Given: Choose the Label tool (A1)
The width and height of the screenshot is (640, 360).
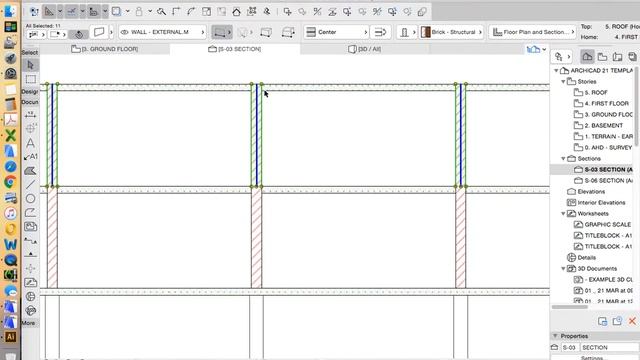Looking at the screenshot, I should [31, 157].
